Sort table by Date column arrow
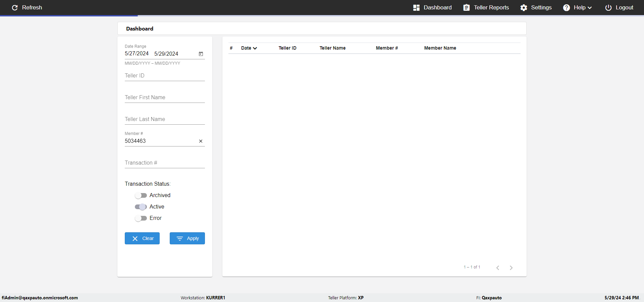Screen dimensions: 644x302 tap(255, 48)
